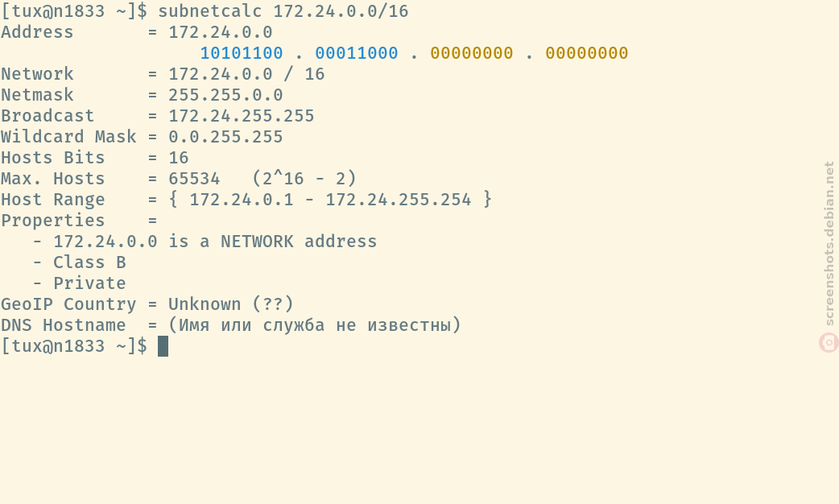Click the Class B property line

click(79, 262)
